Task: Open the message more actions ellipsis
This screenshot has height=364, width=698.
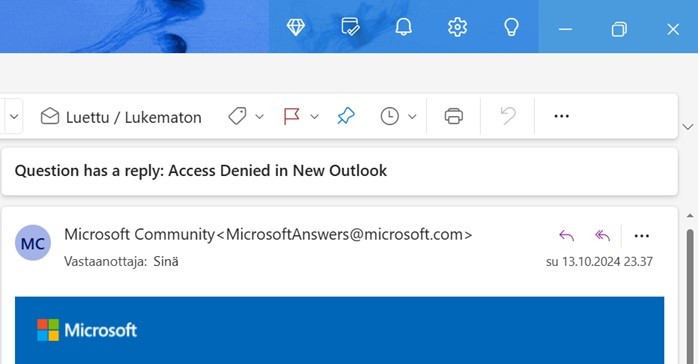Action: [x=641, y=236]
